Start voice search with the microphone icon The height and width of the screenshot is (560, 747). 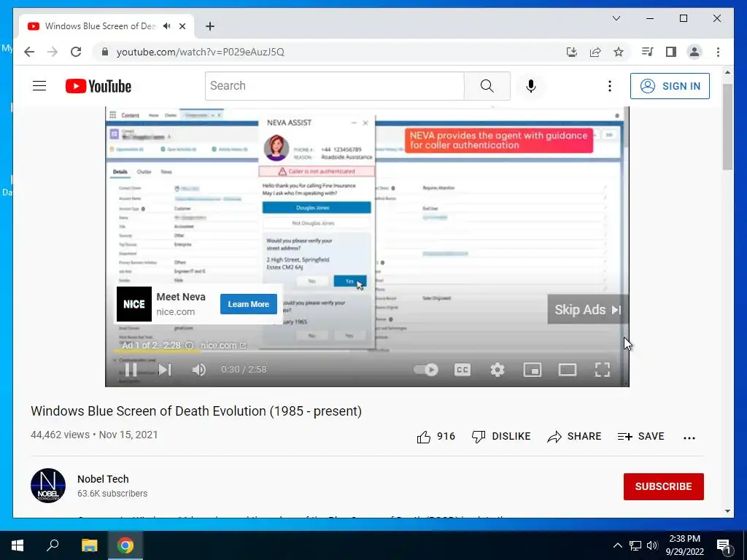coord(531,86)
